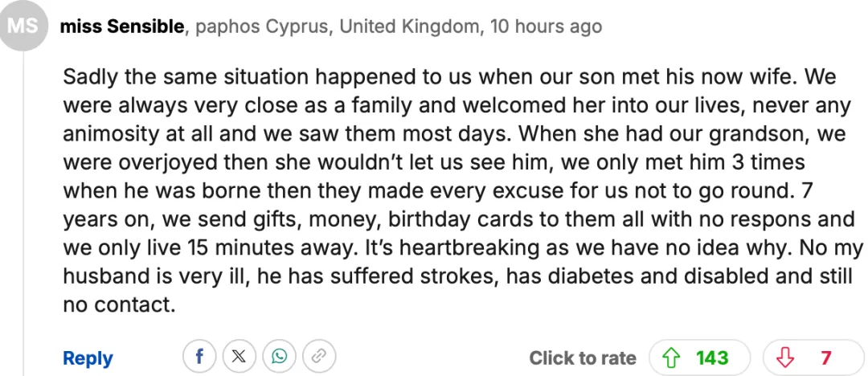Viewport: 868px width, 376px height.
Task: Share comment via WhatsApp
Action: [x=279, y=356]
